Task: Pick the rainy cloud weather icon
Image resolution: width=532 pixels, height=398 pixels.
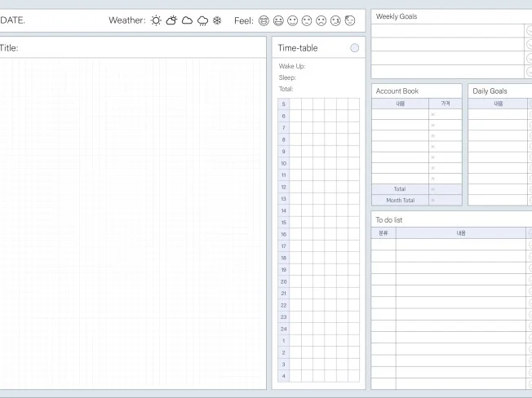Action: 202,20
